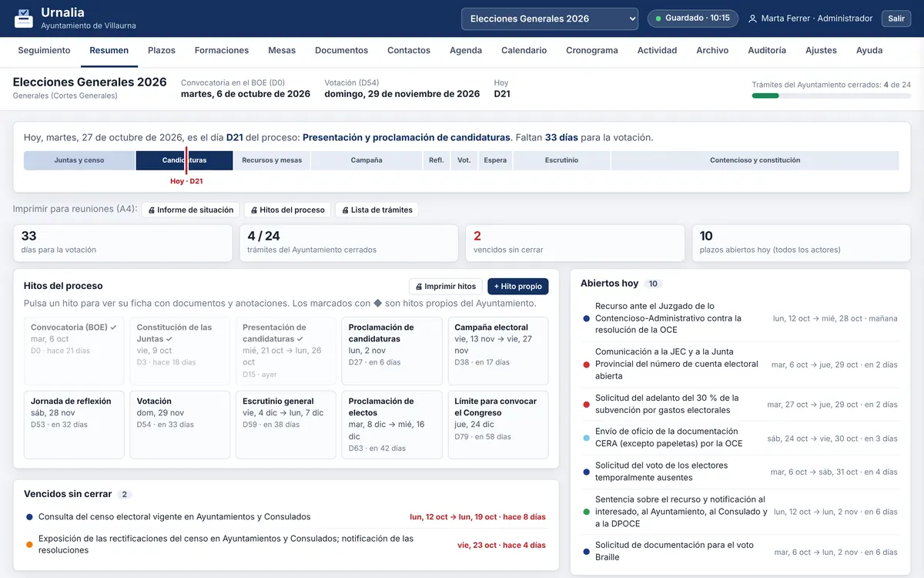
Task: Add a new Hito propio
Action: tap(518, 286)
